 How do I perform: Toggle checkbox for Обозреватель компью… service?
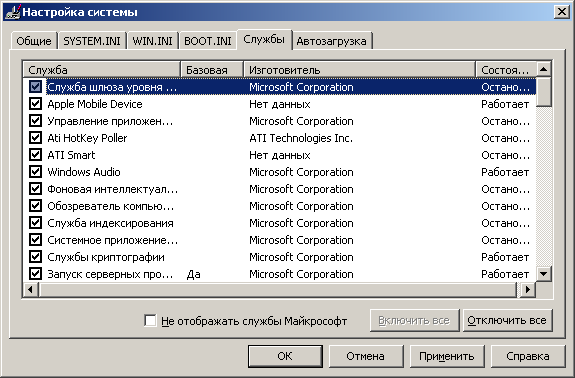(35, 206)
